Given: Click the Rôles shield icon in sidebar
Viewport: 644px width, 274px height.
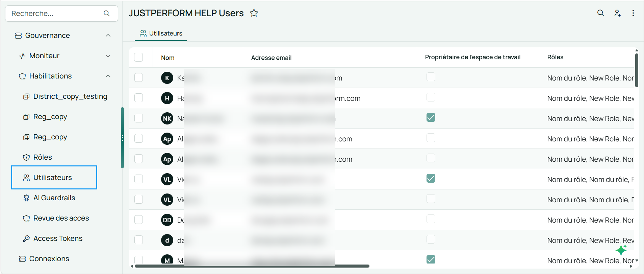Looking at the screenshot, I should [26, 157].
